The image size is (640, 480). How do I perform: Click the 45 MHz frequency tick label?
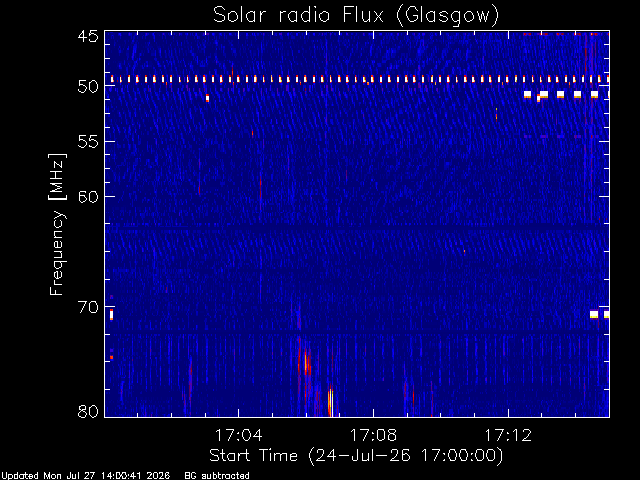coord(88,37)
